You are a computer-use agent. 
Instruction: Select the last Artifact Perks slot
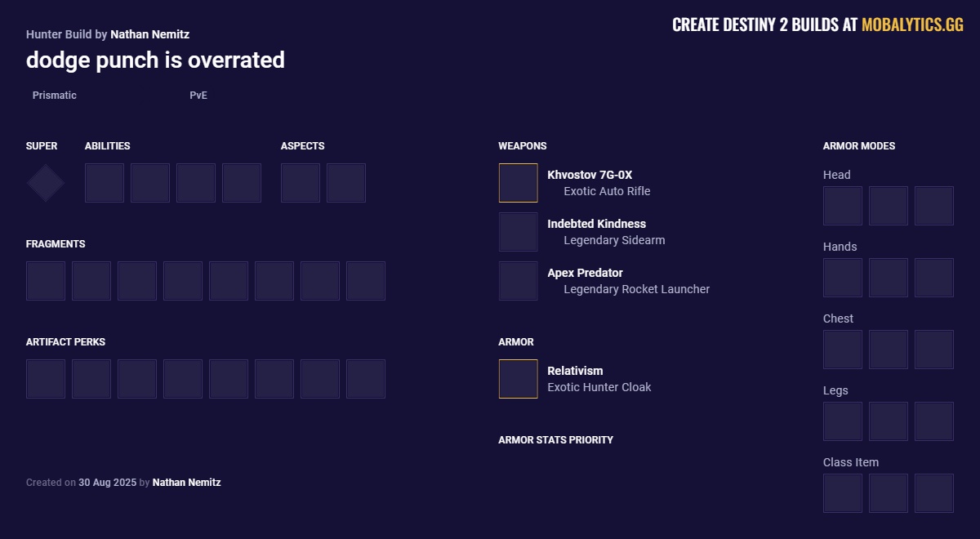point(366,379)
